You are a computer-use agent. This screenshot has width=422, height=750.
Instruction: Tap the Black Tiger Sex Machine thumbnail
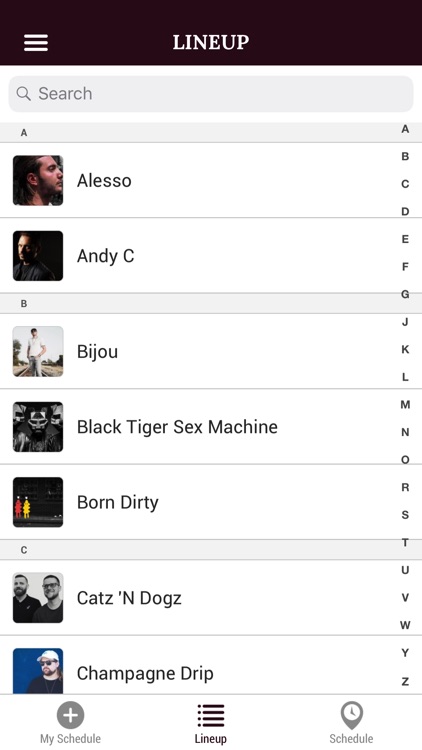pyautogui.click(x=38, y=427)
